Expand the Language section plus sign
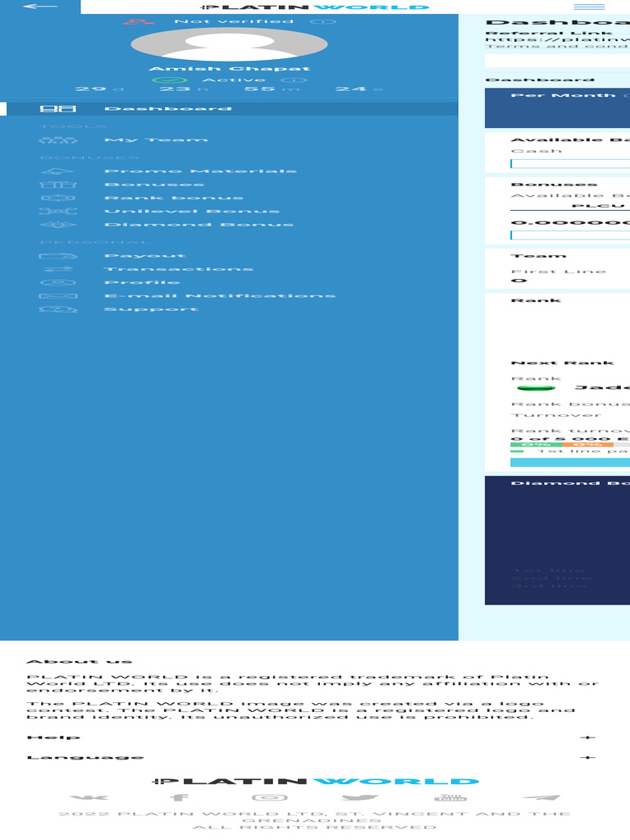 587,757
